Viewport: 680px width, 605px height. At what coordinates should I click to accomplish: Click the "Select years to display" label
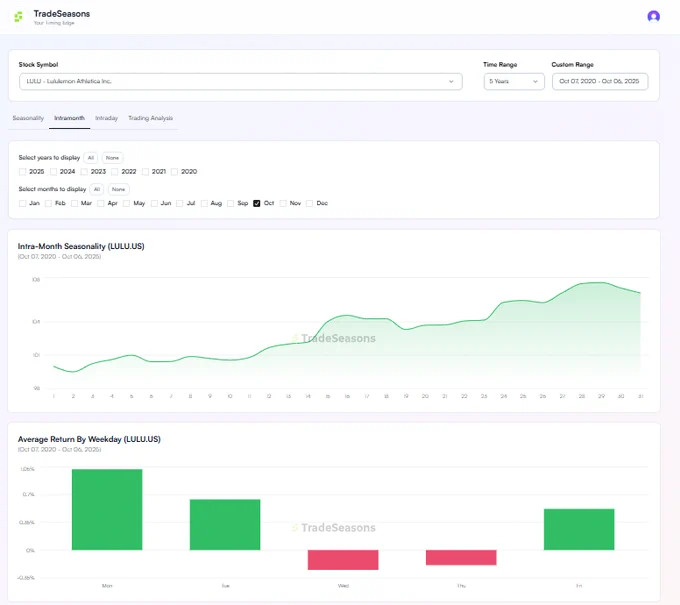tap(49, 158)
